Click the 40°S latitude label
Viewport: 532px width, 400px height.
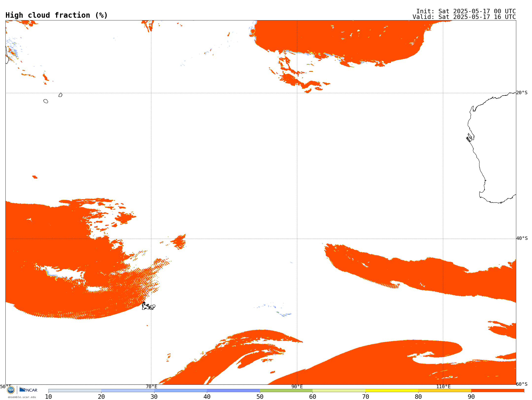(522, 238)
